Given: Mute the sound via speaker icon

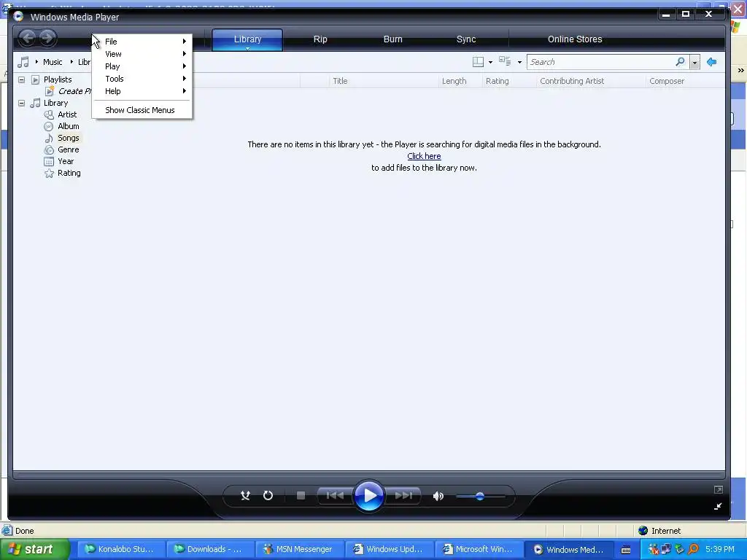Looking at the screenshot, I should click(438, 496).
